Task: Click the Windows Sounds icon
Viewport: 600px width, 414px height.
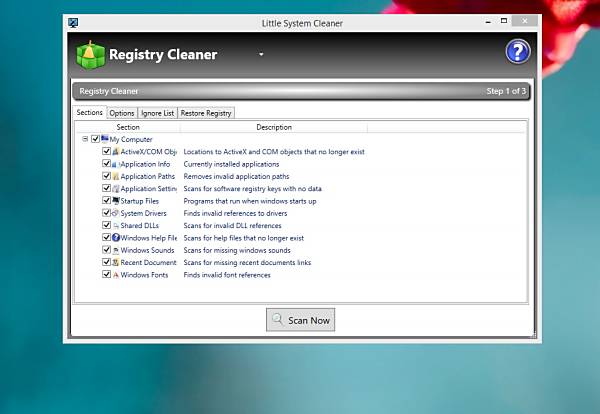Action: click(116, 250)
